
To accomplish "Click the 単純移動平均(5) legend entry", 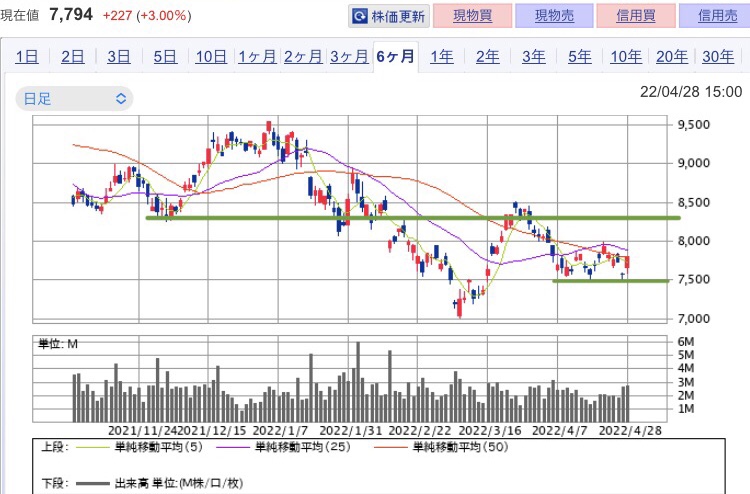I will [142, 447].
